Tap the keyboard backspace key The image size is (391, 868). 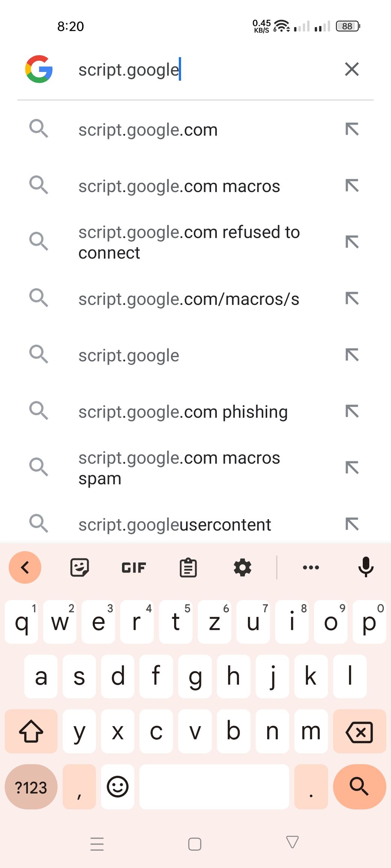point(359,731)
